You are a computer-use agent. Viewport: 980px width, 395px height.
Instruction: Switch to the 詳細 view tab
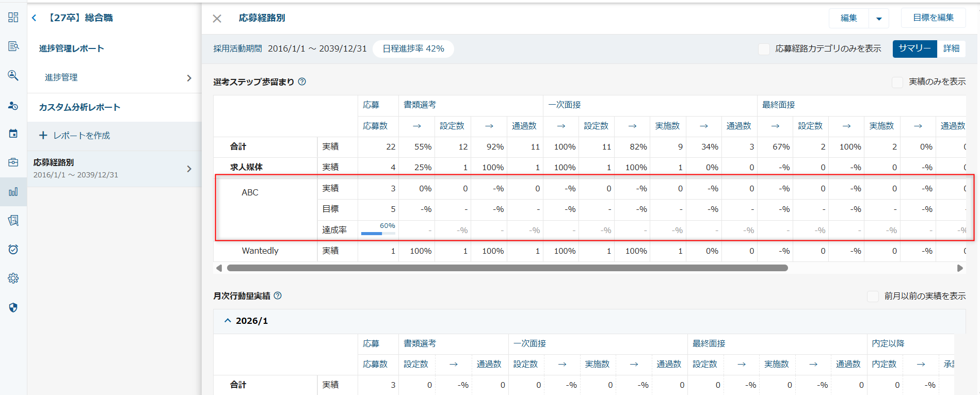tap(951, 48)
